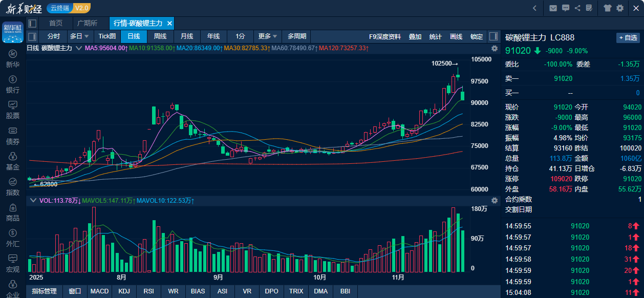Open the chat messages icon
The width and height of the screenshot is (644, 298).
click(x=566, y=8)
